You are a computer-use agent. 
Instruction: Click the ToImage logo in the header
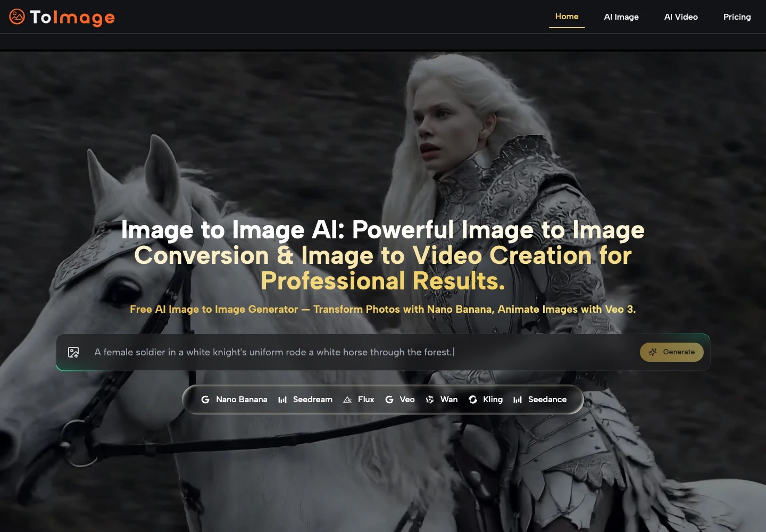coord(62,17)
